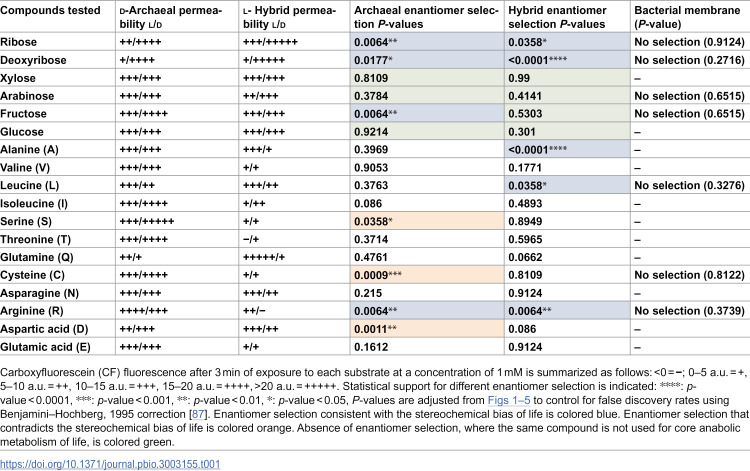
Task: Click the Fructose archaeal 0.0064 cell
Action: [x=427, y=114]
